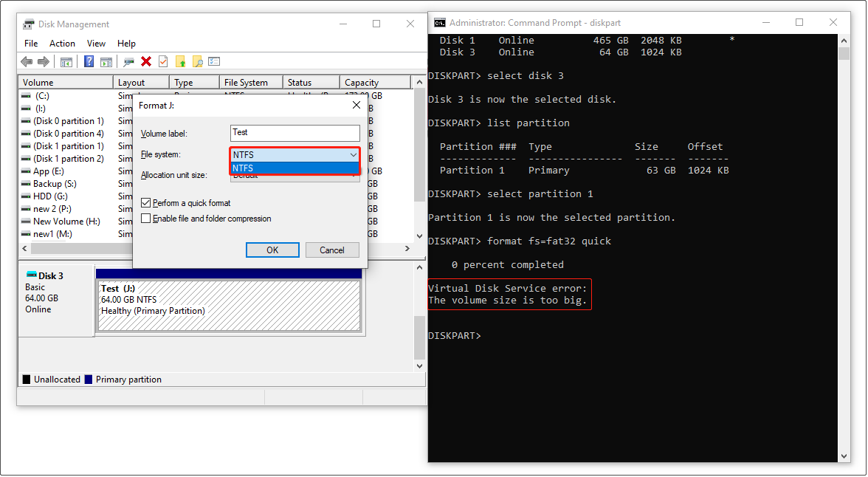Click the Forward arrow in Disk Management toolbar

[x=43, y=61]
